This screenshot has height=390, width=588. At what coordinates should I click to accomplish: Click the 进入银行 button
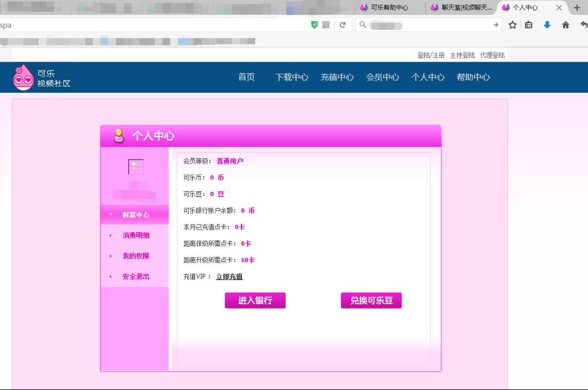click(x=255, y=300)
